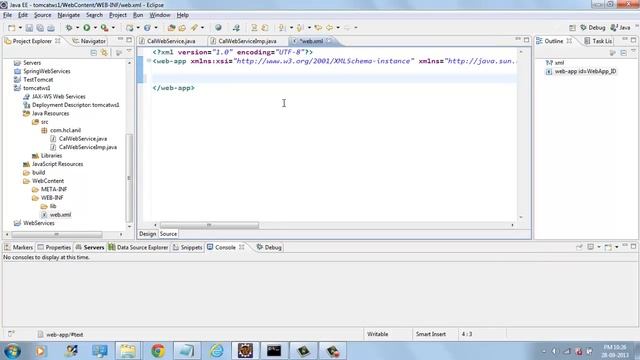This screenshot has height=360, width=640.
Task: Toggle fold marker beside web-app tag
Action: pos(149,61)
